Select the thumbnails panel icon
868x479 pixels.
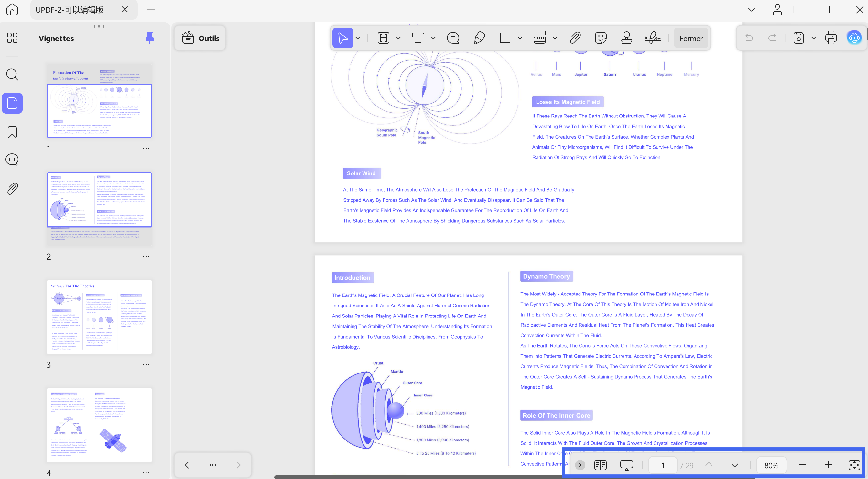click(x=12, y=103)
